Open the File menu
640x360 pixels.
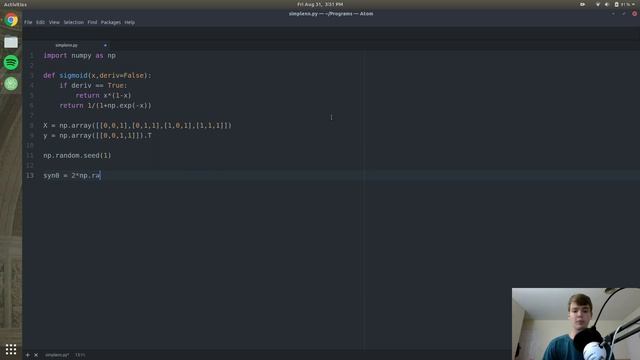coord(28,22)
